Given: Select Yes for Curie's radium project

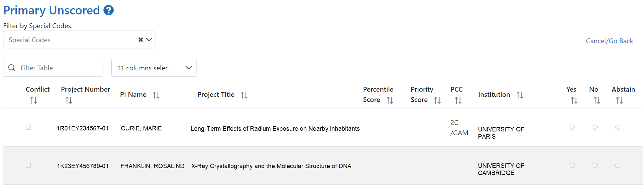Looking at the screenshot, I should point(572,127).
